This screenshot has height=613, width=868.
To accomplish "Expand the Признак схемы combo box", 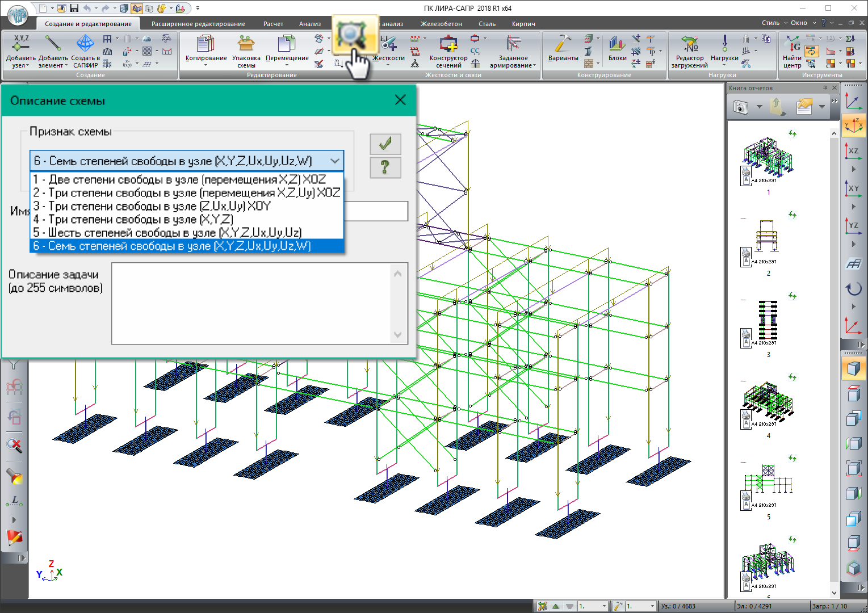I will 335,161.
